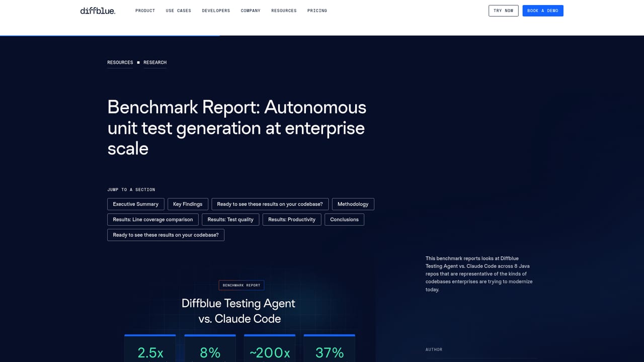Viewport: 644px width, 362px height.
Task: Jump to the Conclusions section
Action: [x=344, y=220]
